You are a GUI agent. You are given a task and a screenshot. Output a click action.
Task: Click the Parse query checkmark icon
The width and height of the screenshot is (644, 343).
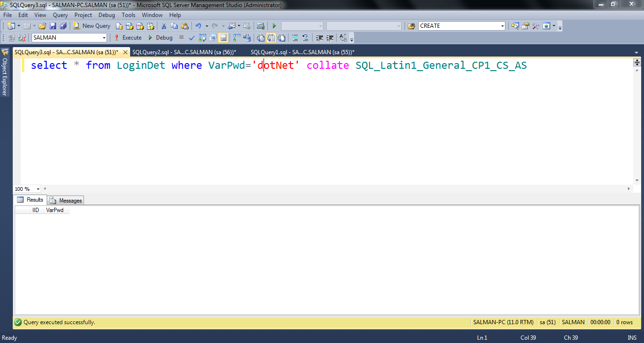191,37
